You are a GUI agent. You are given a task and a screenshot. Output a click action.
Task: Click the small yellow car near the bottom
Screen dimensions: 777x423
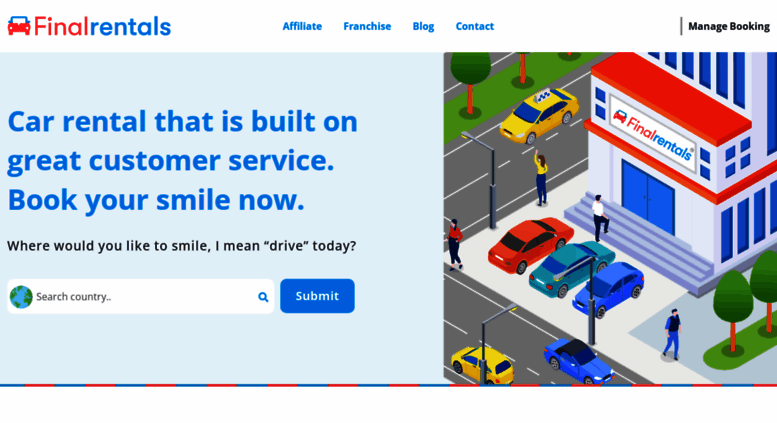coord(482,365)
